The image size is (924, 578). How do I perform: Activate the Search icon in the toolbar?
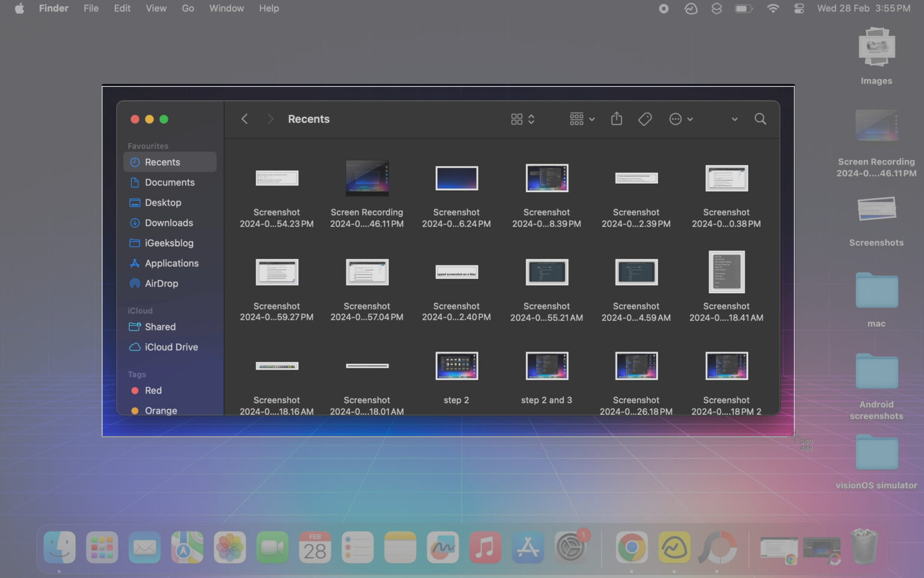760,119
